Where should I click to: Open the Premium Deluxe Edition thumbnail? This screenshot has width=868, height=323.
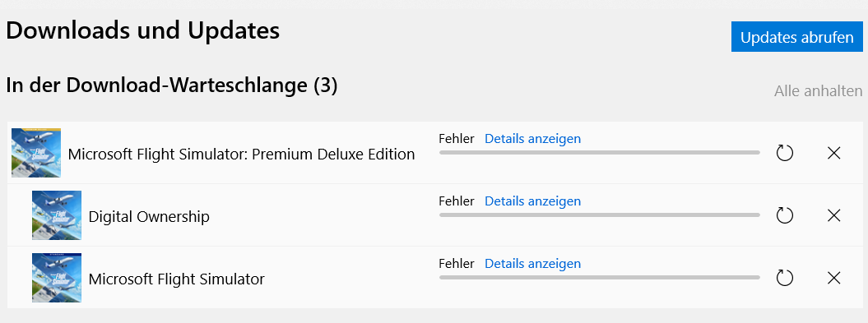(36, 153)
